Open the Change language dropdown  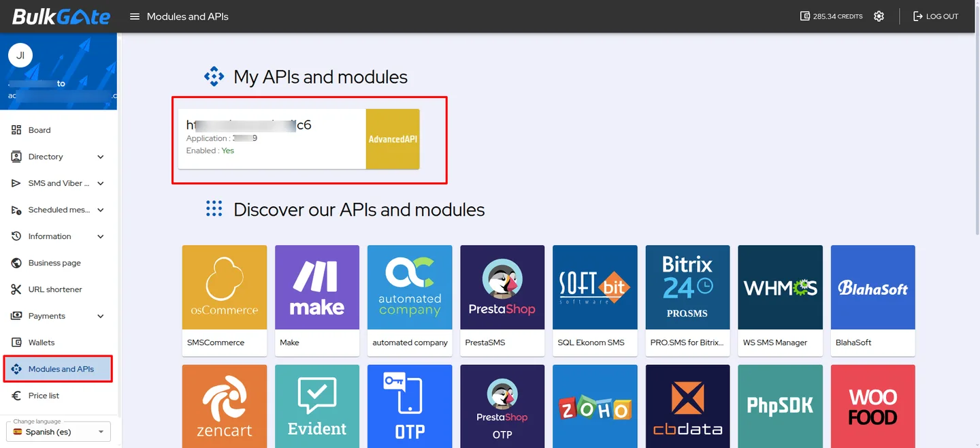coord(59,431)
